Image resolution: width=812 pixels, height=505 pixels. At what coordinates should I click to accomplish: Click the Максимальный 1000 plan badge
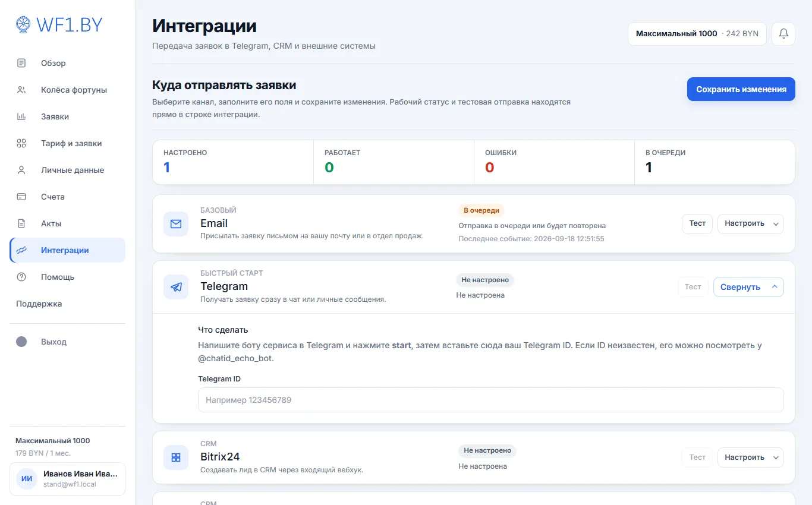coord(697,34)
